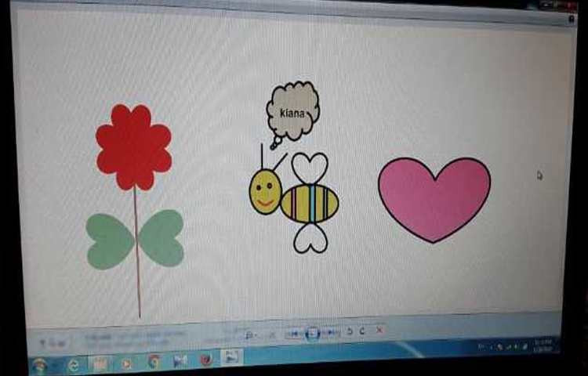Viewport: 588px width, 376px height.
Task: Open Windows Media Player from the taskbar
Action: 127,363
